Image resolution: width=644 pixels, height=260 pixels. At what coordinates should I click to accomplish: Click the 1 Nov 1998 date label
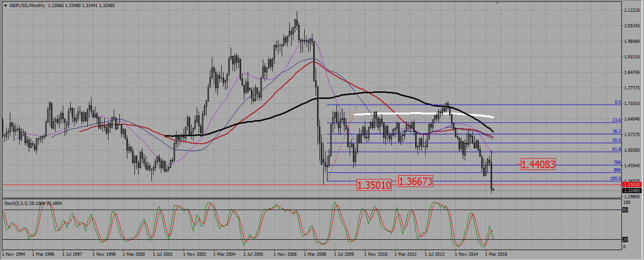tap(104, 254)
